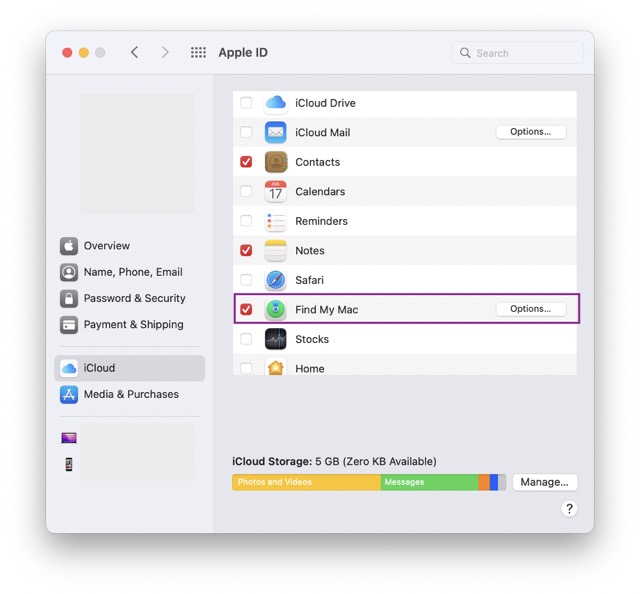640x594 pixels.
Task: Enable the iCloud Drive checkbox
Action: pyautogui.click(x=246, y=102)
